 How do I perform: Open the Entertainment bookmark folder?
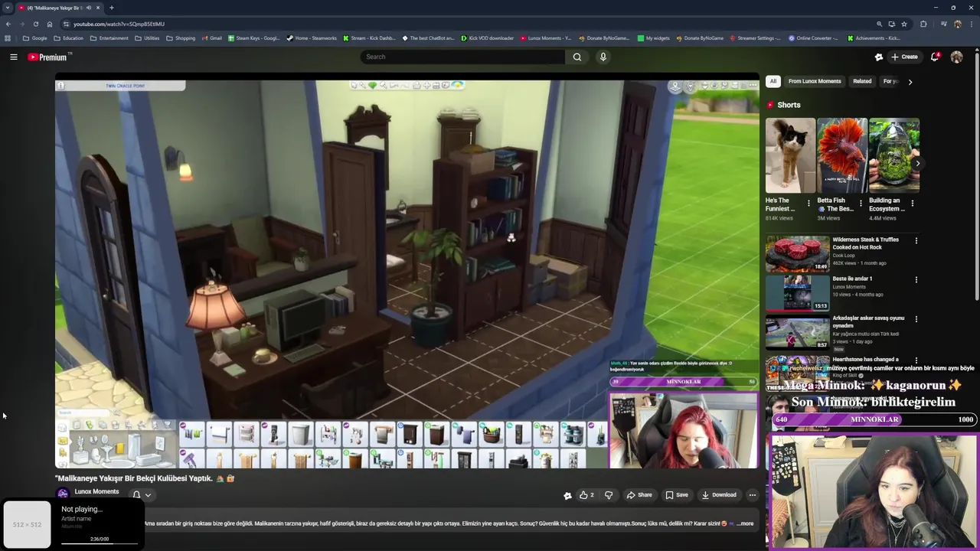(109, 38)
